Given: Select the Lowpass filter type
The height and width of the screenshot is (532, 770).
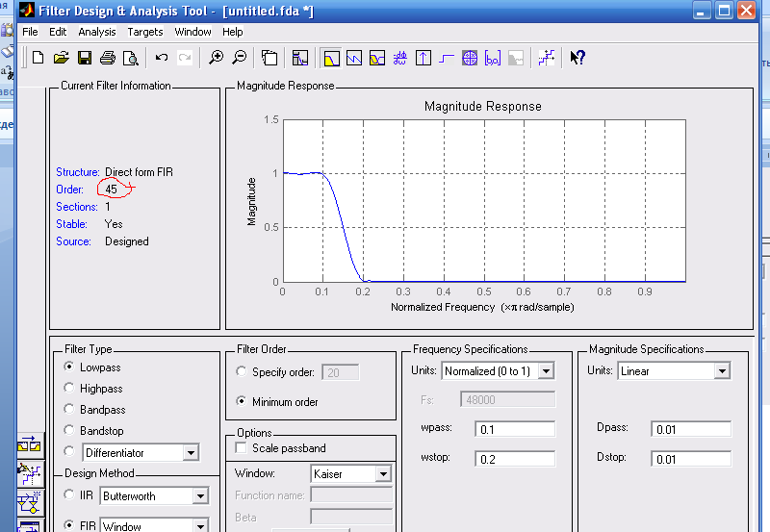Looking at the screenshot, I should [x=69, y=367].
